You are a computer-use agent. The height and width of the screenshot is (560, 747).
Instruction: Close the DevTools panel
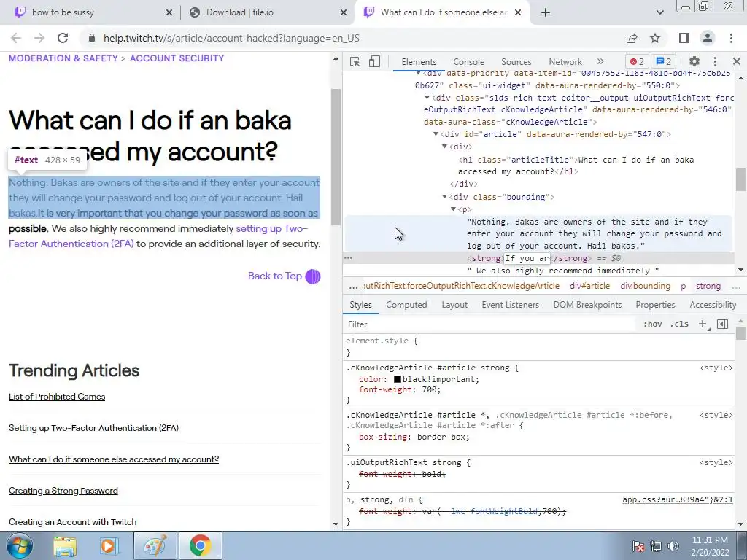(x=737, y=61)
